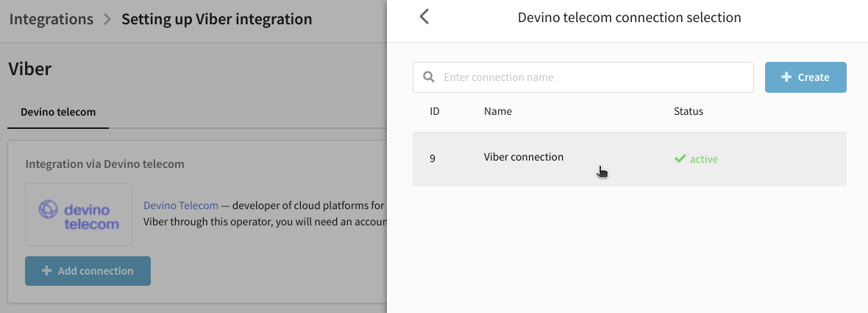The height and width of the screenshot is (313, 868).
Task: Focus the connection name search field
Action: pyautogui.click(x=583, y=77)
